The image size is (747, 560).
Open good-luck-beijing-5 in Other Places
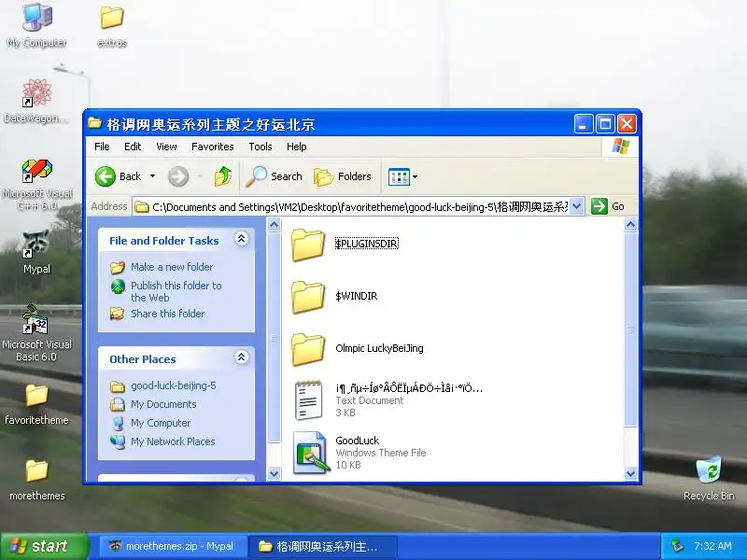tap(174, 385)
